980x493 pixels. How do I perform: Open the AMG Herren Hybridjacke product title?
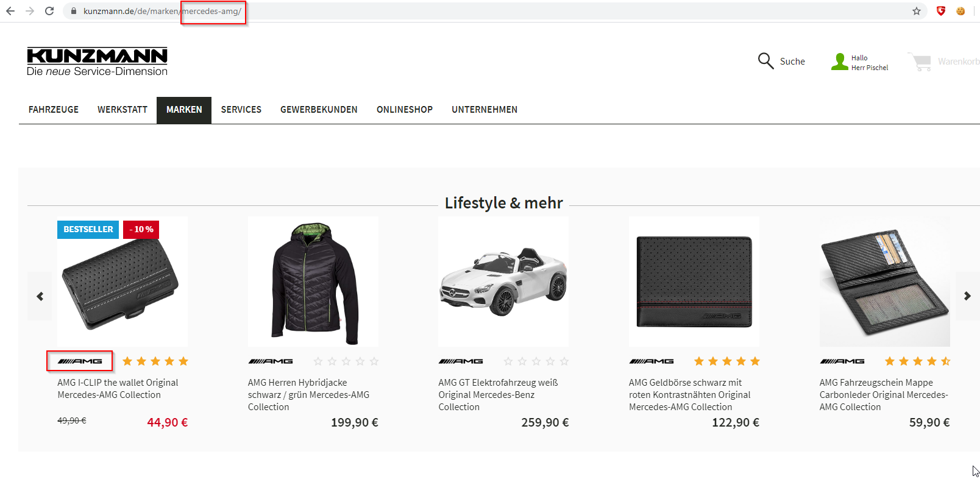coord(308,395)
